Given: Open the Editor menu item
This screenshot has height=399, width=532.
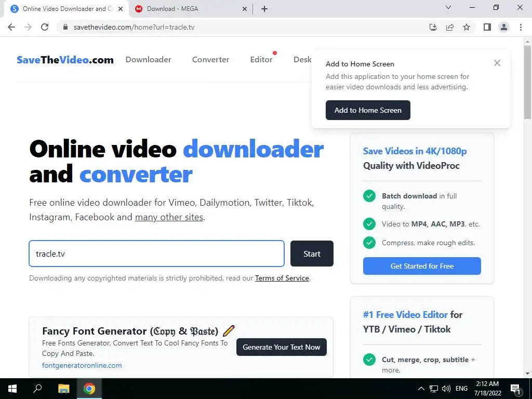Looking at the screenshot, I should click(x=261, y=59).
